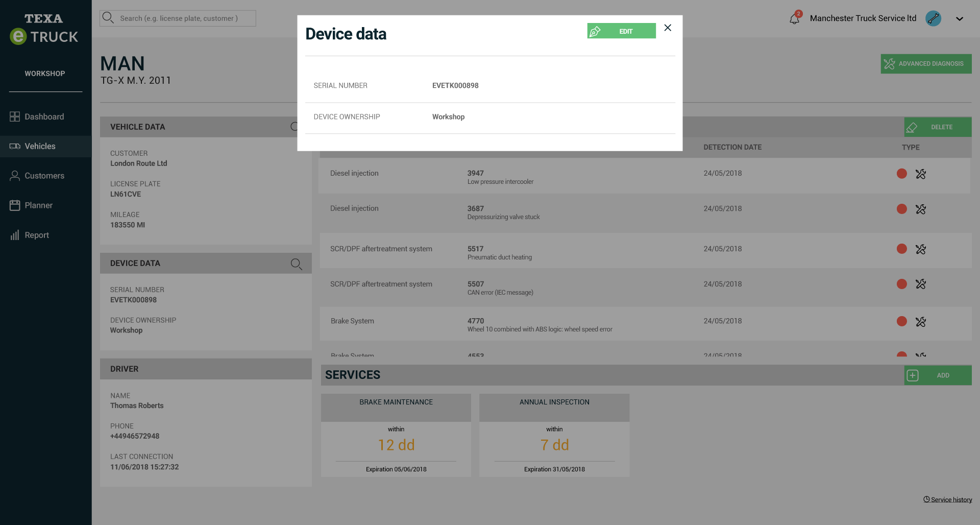This screenshot has width=980, height=525.
Task: Open the Report section
Action: coord(37,235)
